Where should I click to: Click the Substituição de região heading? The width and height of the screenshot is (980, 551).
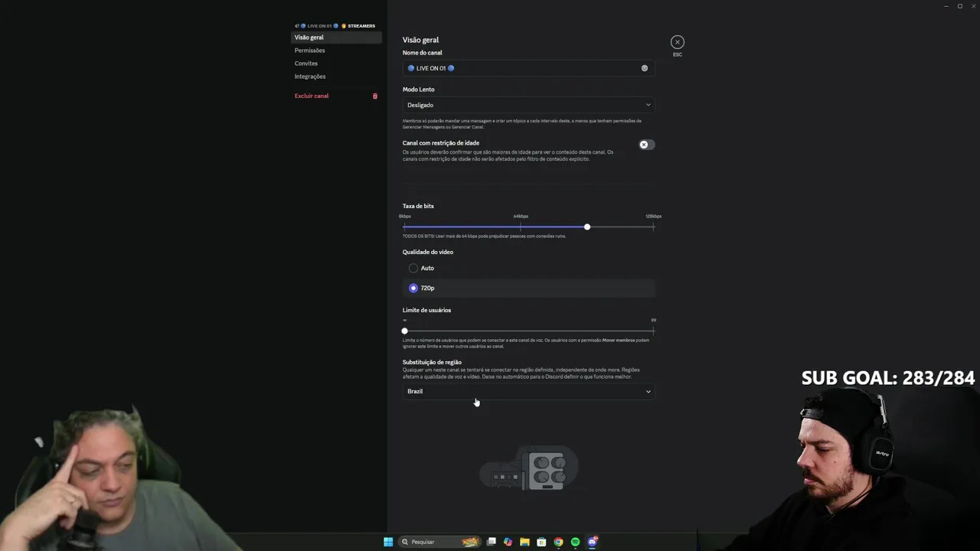tap(432, 362)
